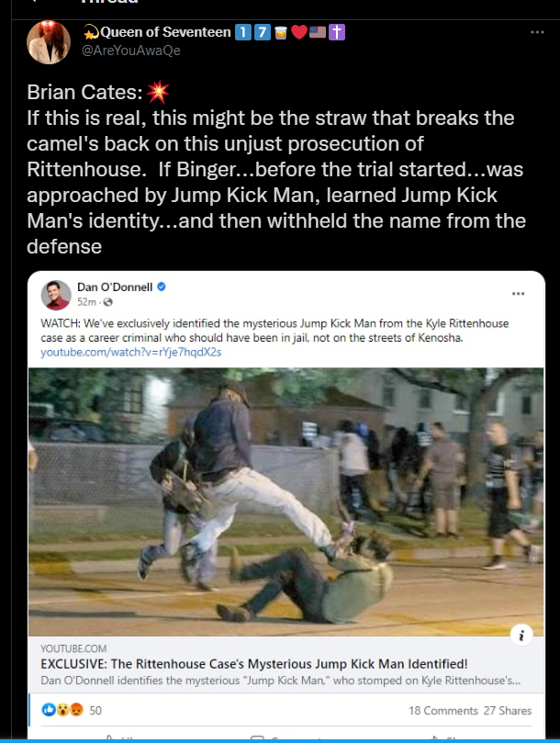This screenshot has height=743, width=560.
Task: Click the Jump Kick Man video thumbnail
Action: click(286, 501)
